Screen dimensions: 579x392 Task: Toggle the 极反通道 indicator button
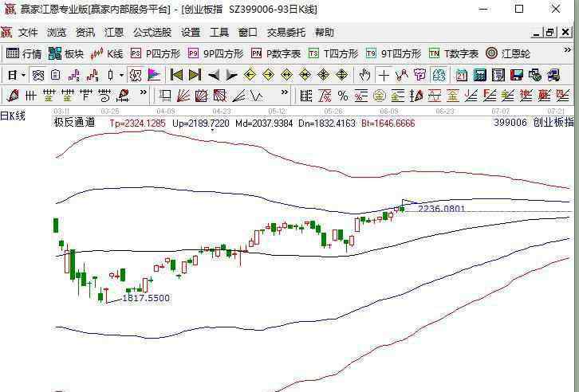(x=74, y=123)
